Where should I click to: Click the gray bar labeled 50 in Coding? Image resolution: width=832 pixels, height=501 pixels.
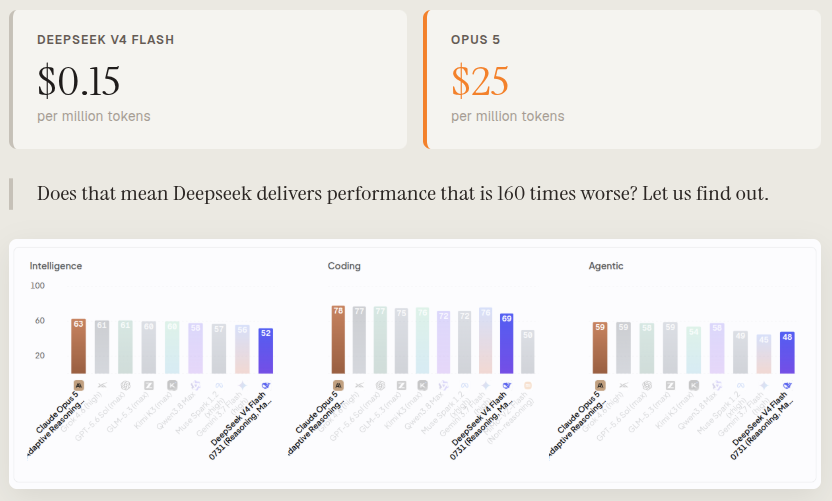coord(527,352)
